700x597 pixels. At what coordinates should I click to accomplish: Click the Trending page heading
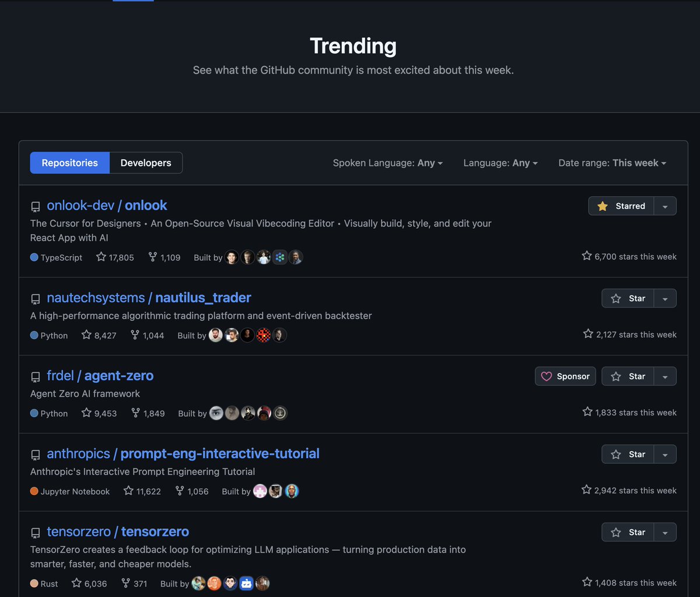353,46
